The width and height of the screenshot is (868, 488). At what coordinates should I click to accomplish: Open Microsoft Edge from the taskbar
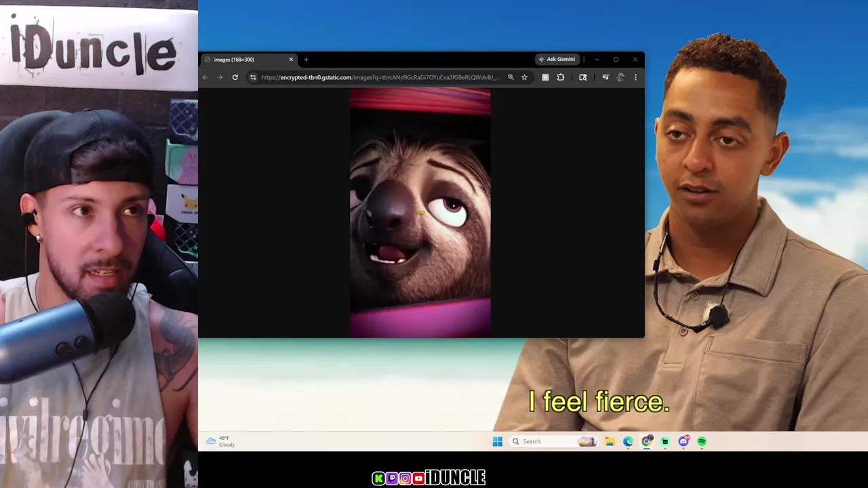coord(628,442)
